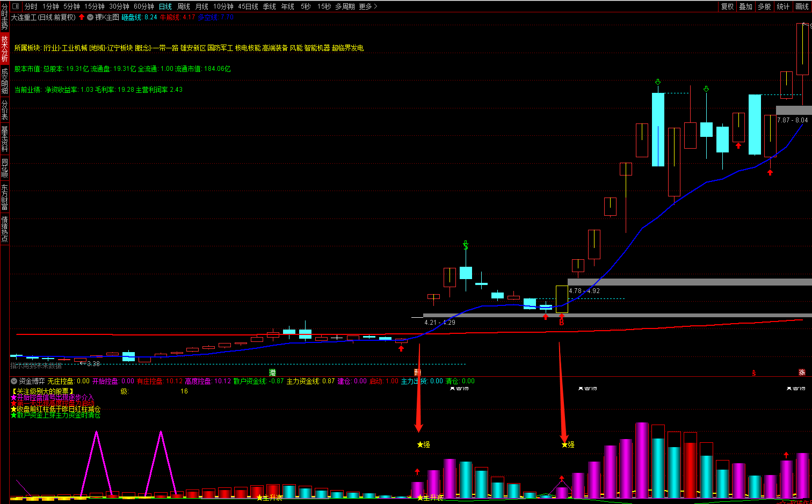Viewport: 812px width, 504px height.
Task: Open the 情绪热点 sidebar tab
Action: tap(4, 228)
